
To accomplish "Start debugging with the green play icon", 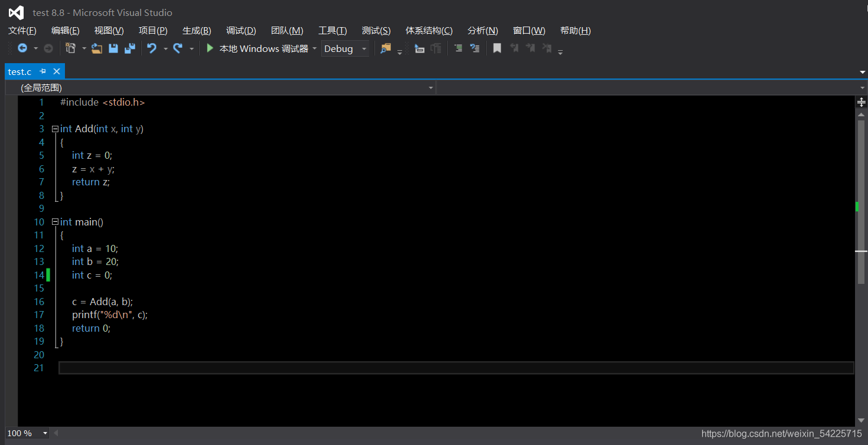I will click(x=210, y=48).
